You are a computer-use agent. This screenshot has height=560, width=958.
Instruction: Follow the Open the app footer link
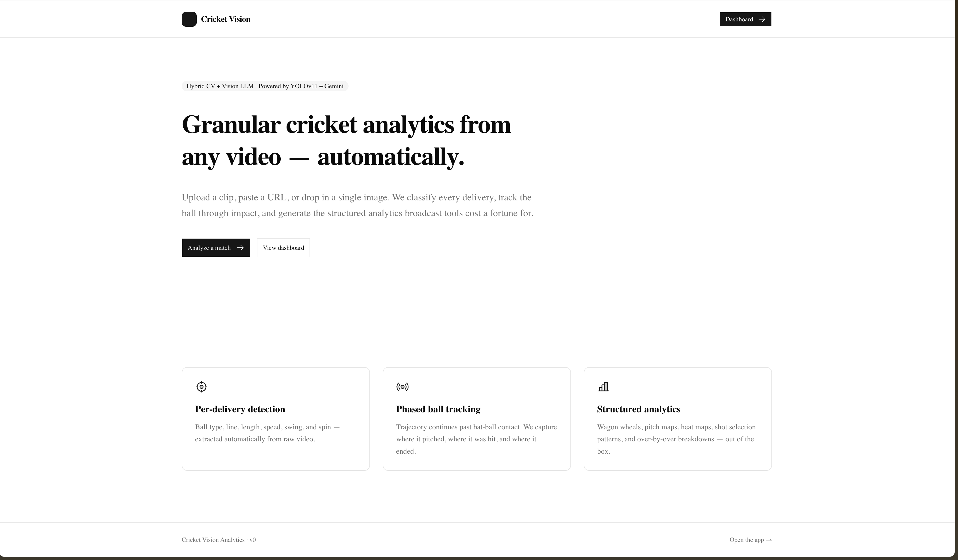750,540
